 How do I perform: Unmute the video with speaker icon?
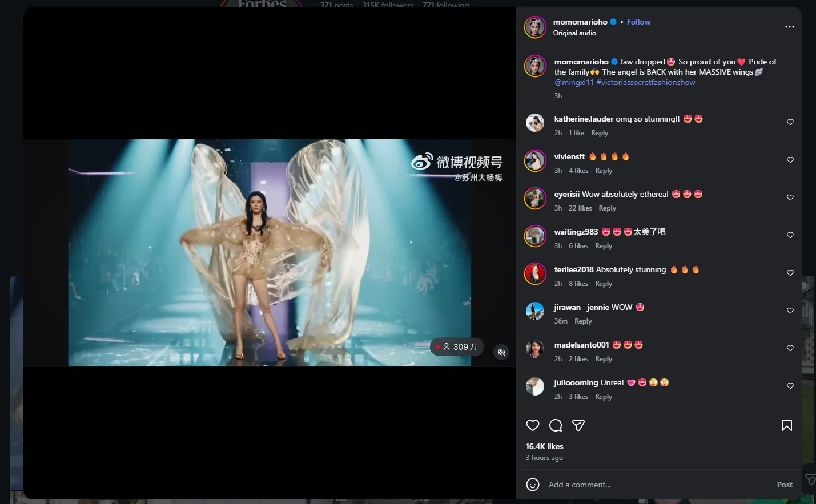coord(501,352)
